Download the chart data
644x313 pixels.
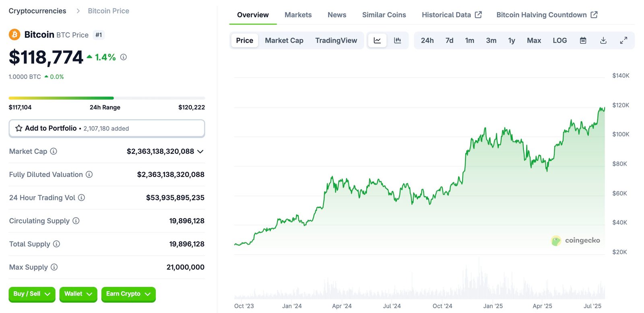click(603, 40)
